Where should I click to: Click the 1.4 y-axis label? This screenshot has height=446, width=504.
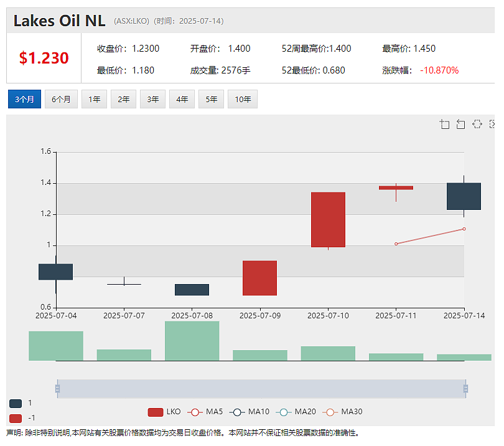click(x=45, y=183)
